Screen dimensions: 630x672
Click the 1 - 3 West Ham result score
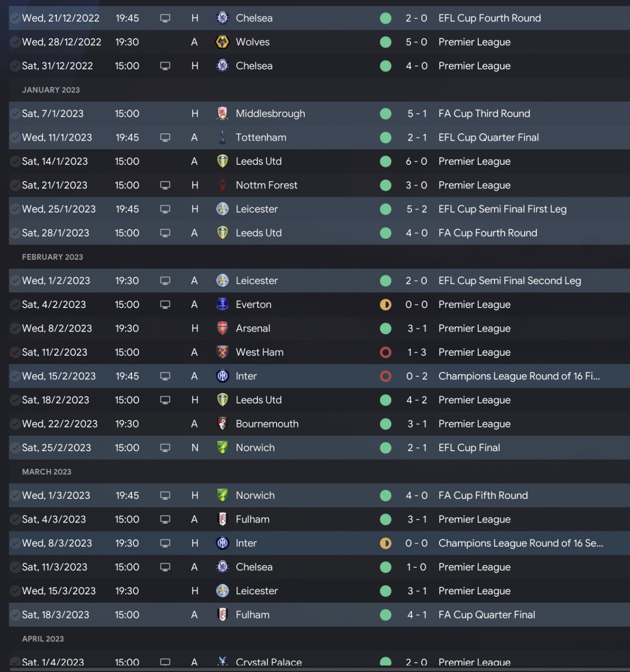click(416, 352)
